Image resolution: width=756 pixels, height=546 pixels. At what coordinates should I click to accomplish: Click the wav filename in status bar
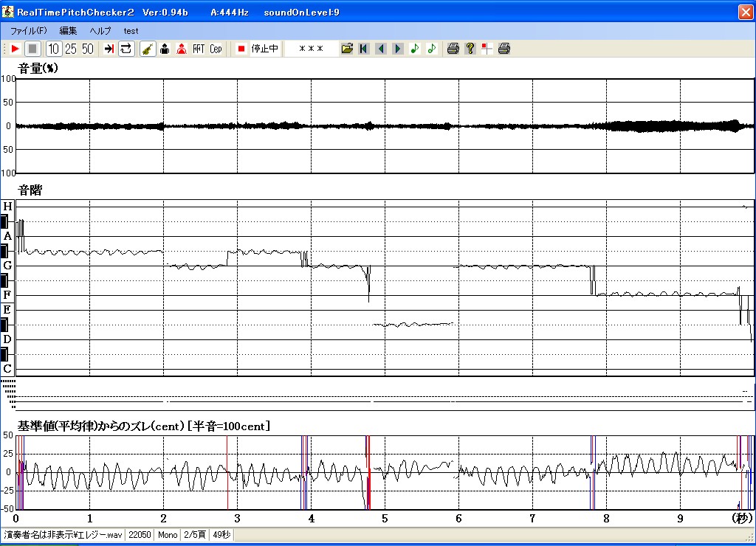tap(63, 534)
